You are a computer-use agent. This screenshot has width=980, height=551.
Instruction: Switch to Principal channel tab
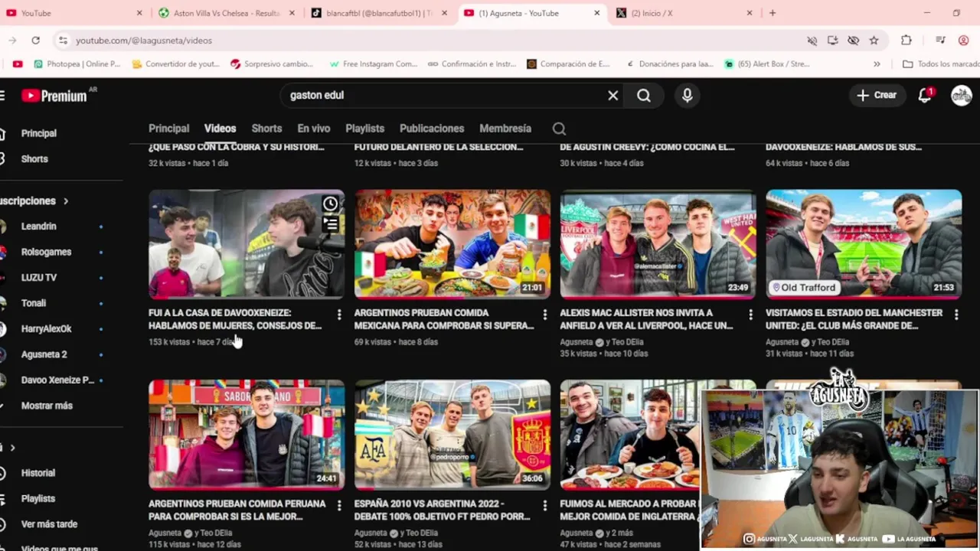tap(168, 129)
